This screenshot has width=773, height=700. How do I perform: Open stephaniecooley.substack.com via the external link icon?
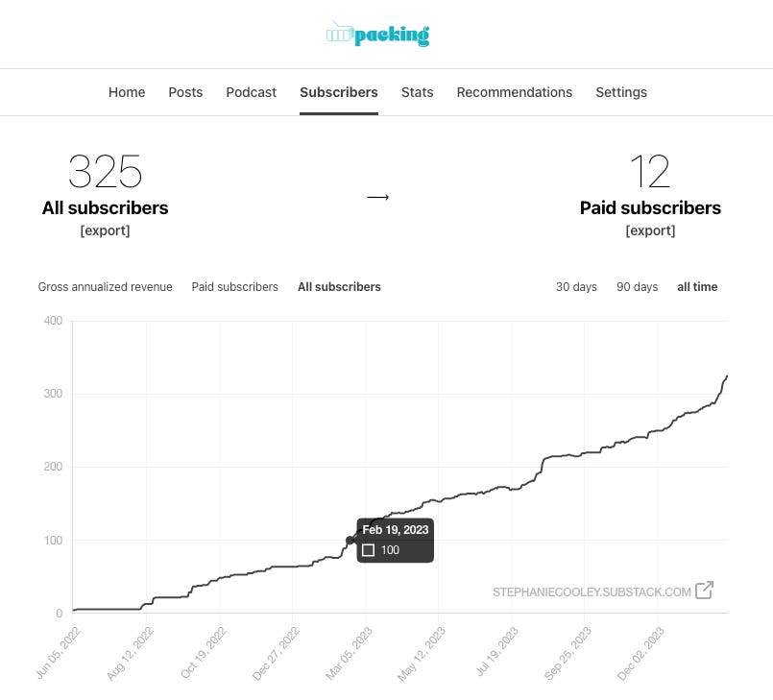point(705,591)
